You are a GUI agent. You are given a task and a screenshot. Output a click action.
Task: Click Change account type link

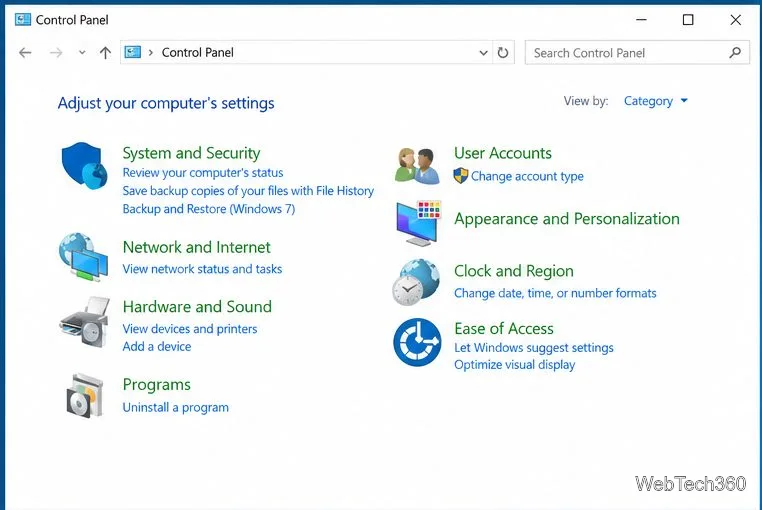(527, 176)
